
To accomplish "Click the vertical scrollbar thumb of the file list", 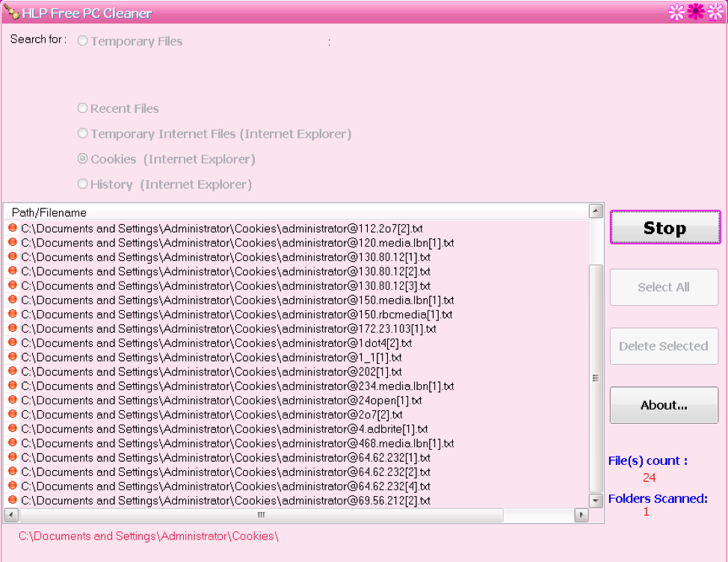I will click(x=596, y=378).
